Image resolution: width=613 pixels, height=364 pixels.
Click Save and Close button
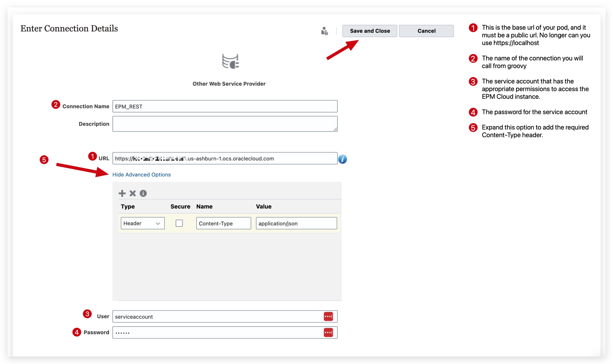coord(370,31)
